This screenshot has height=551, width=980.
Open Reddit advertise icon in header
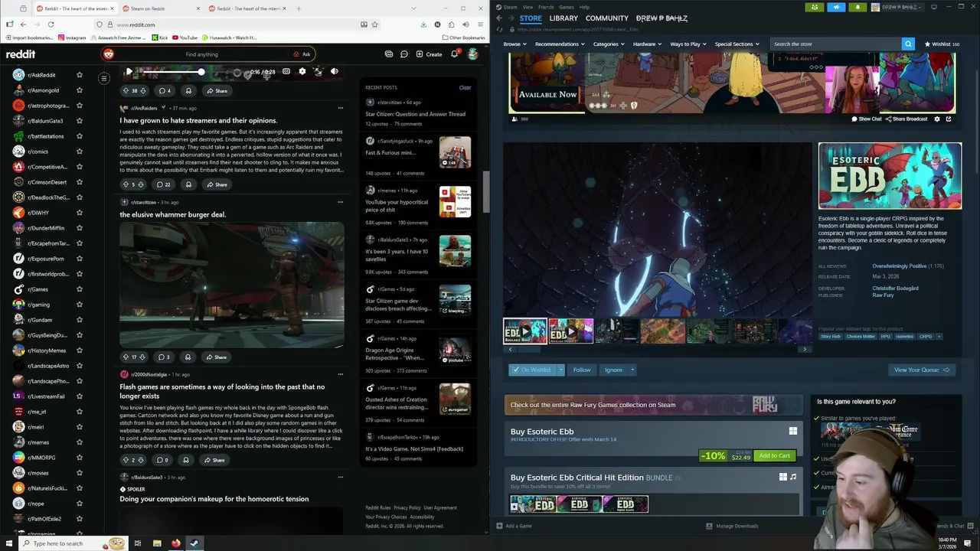click(x=389, y=54)
